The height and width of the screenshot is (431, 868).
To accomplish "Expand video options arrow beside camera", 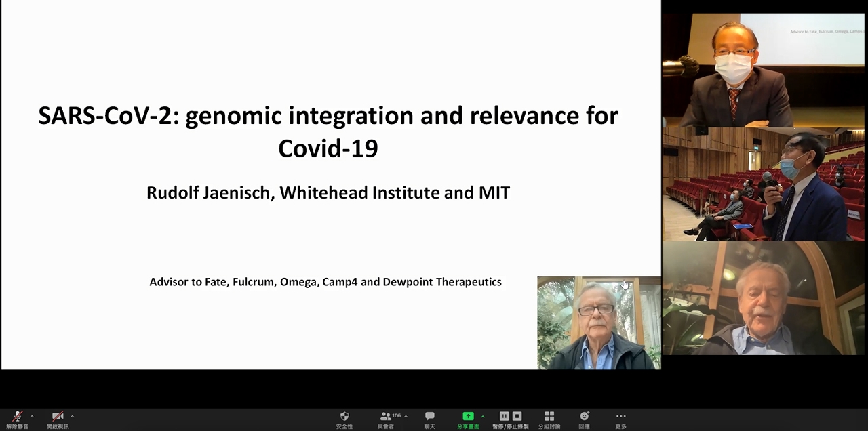I will click(x=72, y=416).
